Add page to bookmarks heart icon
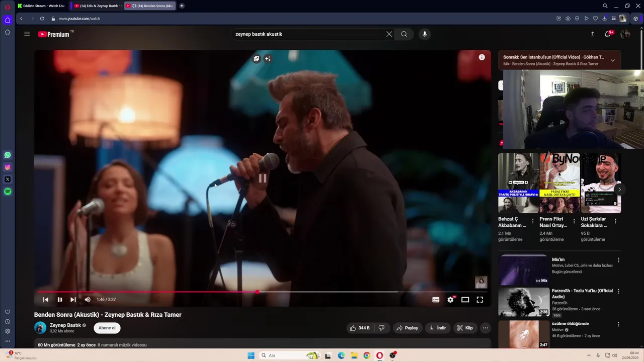This screenshot has height=362, width=644. click(x=595, y=19)
